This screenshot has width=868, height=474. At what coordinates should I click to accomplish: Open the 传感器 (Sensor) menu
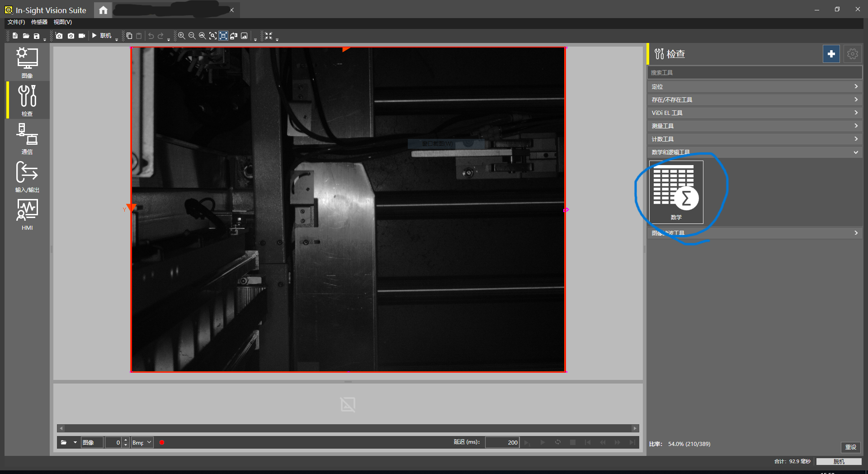coord(39,22)
